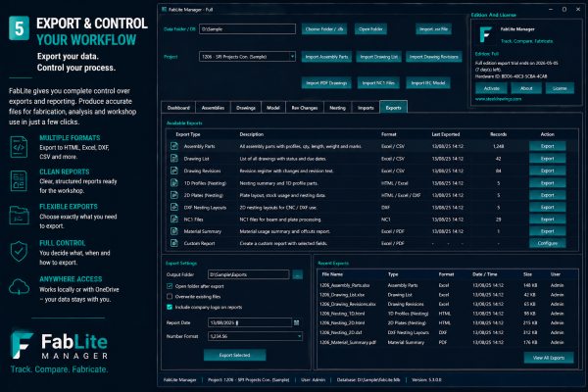
Task: Select the Exports tab
Action: pyautogui.click(x=393, y=107)
